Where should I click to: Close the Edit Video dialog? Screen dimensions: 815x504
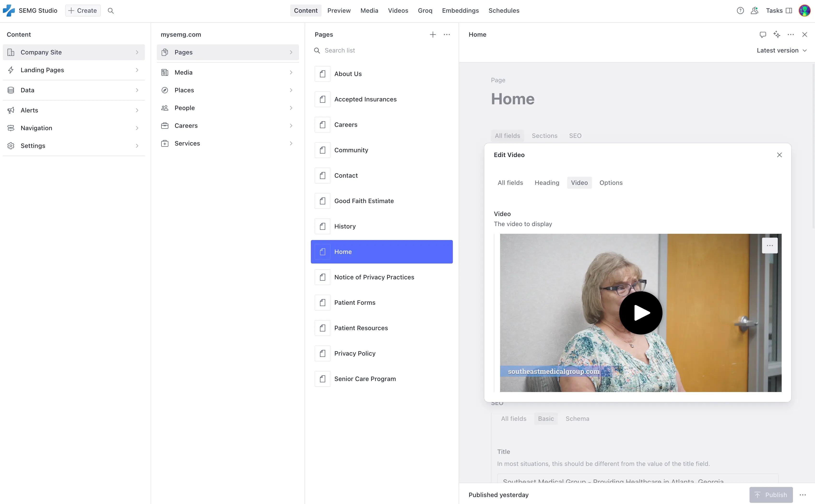(779, 155)
